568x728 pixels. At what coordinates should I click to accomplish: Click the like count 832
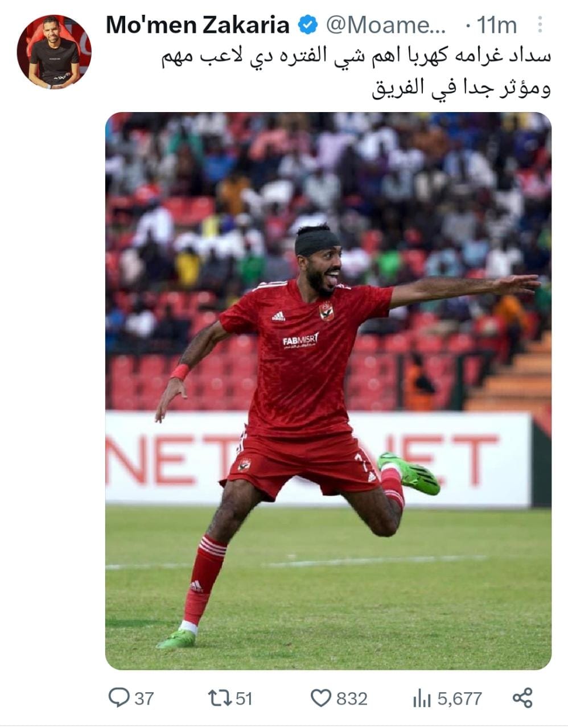(352, 698)
